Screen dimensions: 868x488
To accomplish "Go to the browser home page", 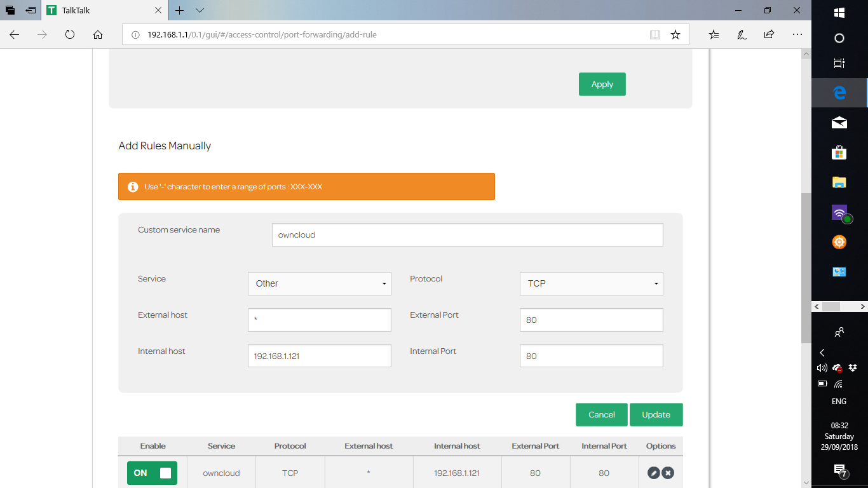I will [x=98, y=35].
